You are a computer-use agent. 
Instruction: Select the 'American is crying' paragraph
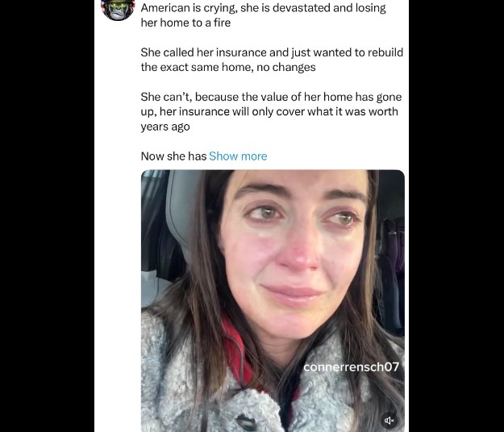click(263, 15)
